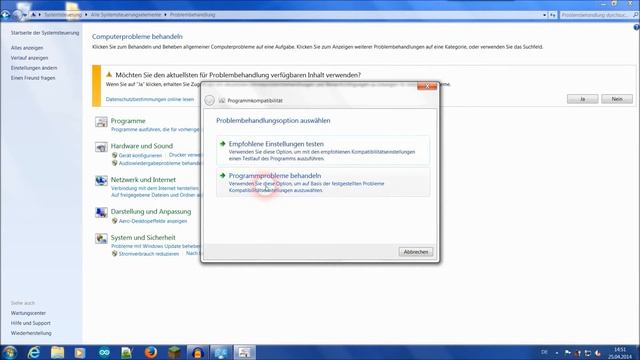Open Minecraft grass block icon in taskbar

point(174,353)
